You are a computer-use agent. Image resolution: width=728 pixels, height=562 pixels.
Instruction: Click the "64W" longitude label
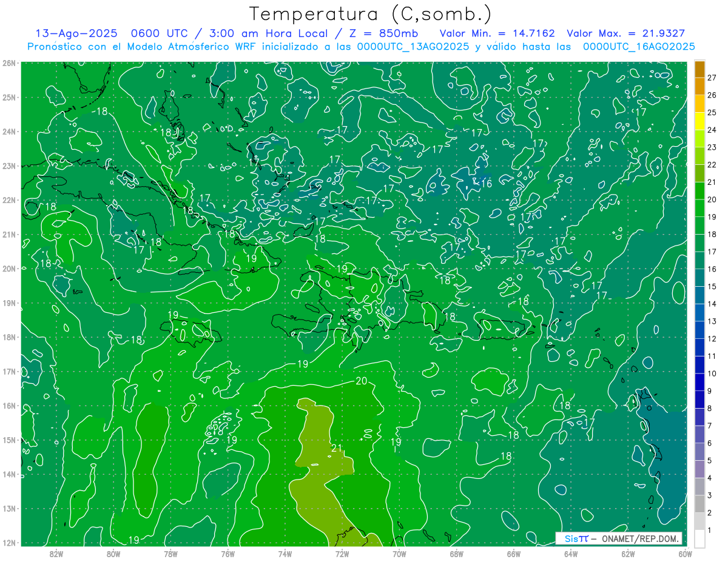(571, 554)
